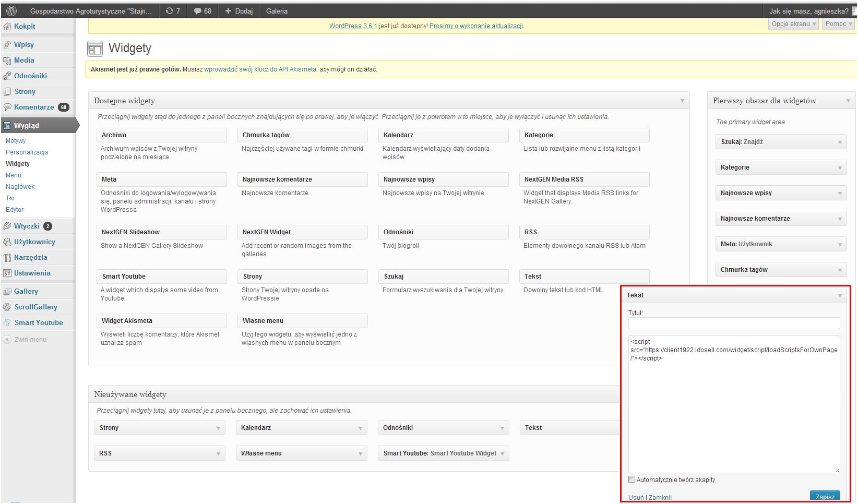The width and height of the screenshot is (858, 504).
Task: Click the ScrollGallery gear icon
Action: [x=7, y=307]
